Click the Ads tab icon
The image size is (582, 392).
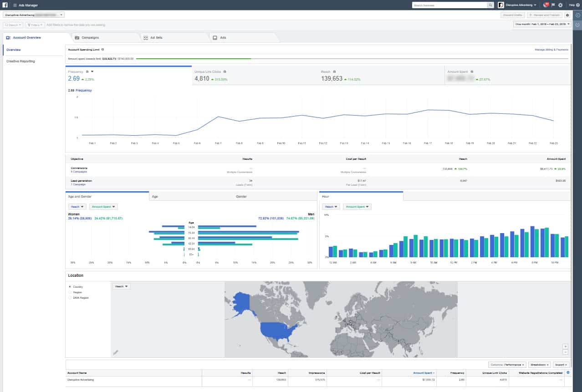[x=215, y=37]
